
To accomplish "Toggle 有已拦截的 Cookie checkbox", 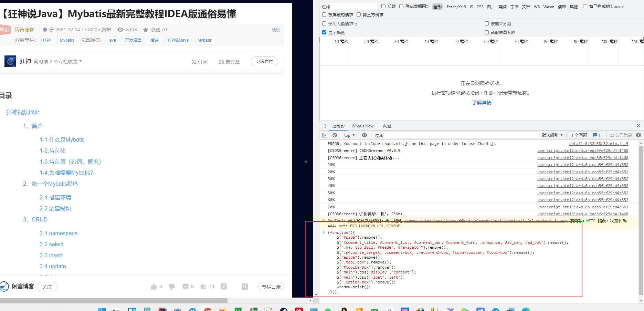I will [x=585, y=6].
